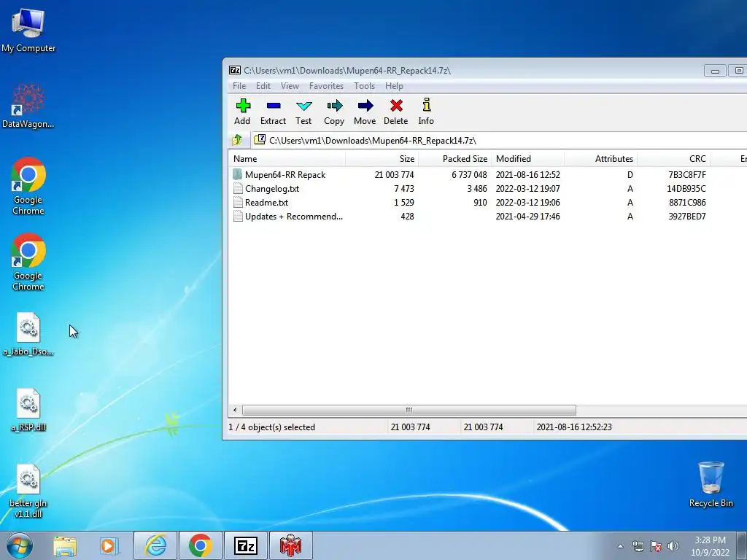Select the Readme.txt file
Screen dimensions: 747x560
coord(266,203)
